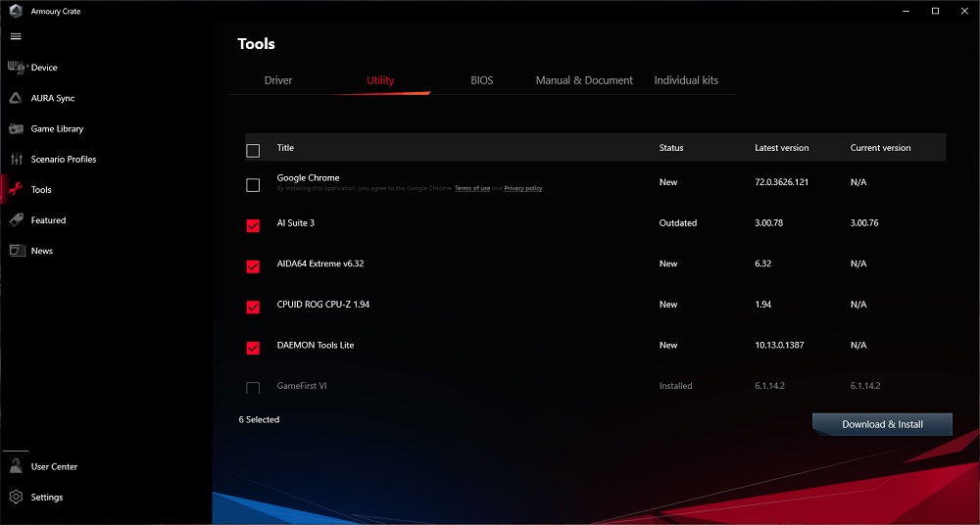The width and height of the screenshot is (980, 525).
Task: Close the Armoury Crate window
Action: pyautogui.click(x=963, y=11)
